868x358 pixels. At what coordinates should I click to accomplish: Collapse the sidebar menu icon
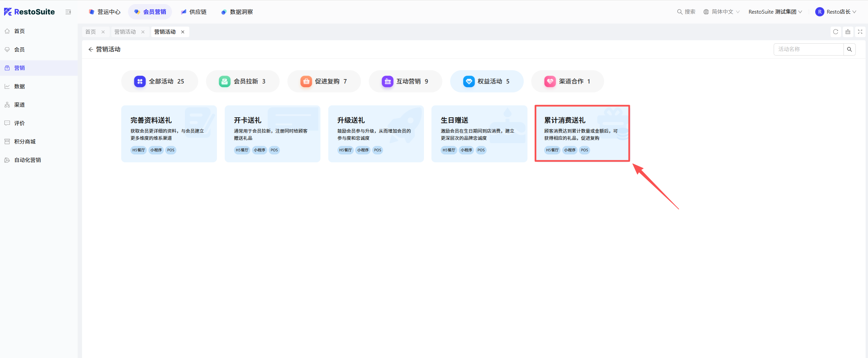(x=68, y=12)
